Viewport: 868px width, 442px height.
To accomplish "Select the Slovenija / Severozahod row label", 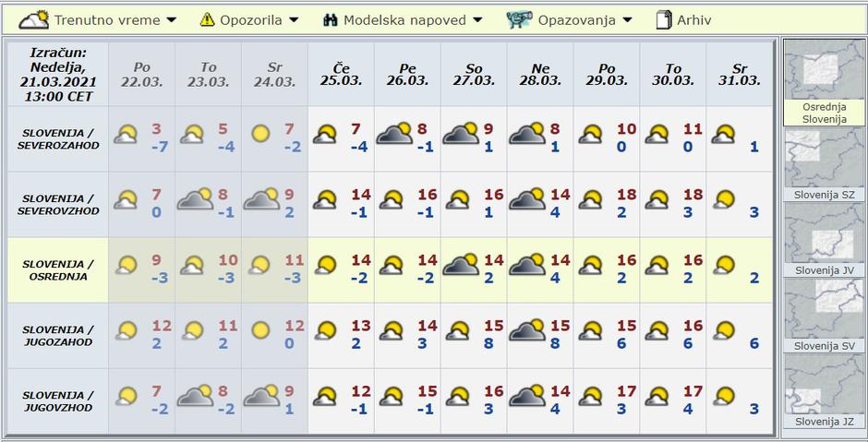I will click(x=57, y=138).
